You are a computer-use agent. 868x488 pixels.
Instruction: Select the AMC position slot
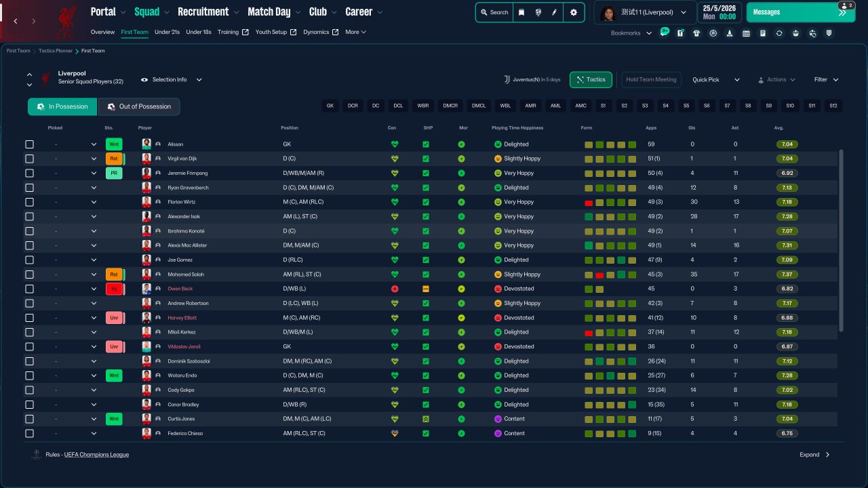pos(581,106)
